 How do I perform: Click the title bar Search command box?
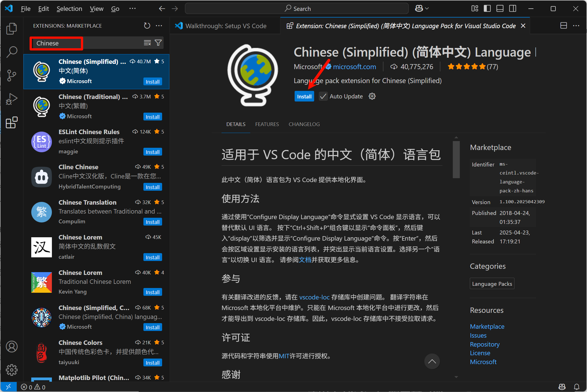pyautogui.click(x=297, y=9)
